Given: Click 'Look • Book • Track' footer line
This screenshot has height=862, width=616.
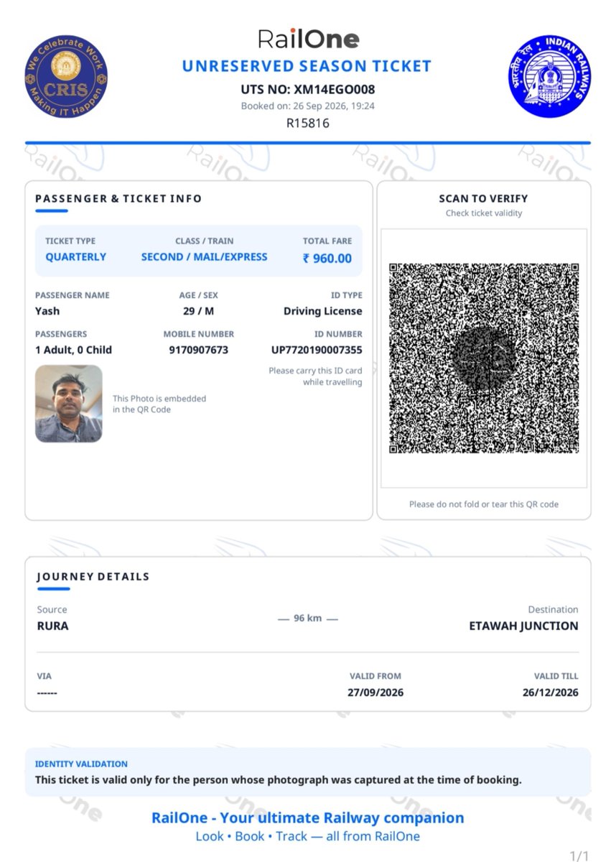Looking at the screenshot, I should pos(308,836).
